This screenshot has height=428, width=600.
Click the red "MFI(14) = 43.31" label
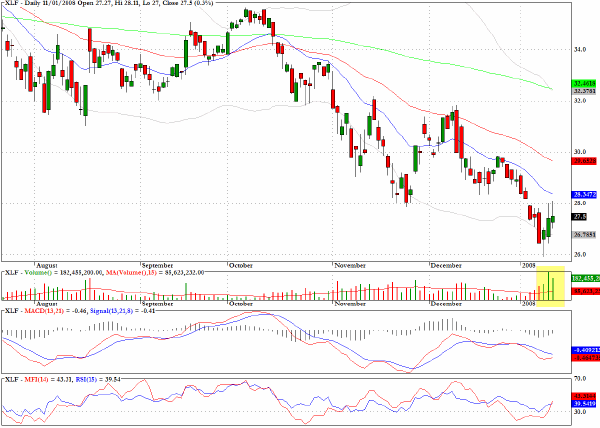pyautogui.click(x=49, y=379)
